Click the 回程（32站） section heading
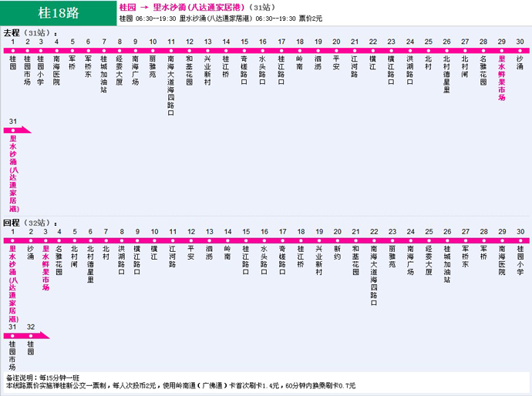 pos(30,223)
